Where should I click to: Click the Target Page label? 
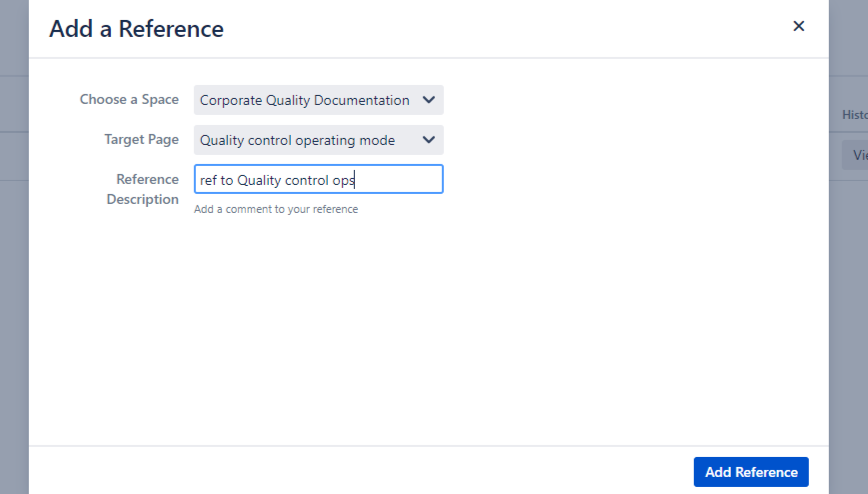[141, 140]
